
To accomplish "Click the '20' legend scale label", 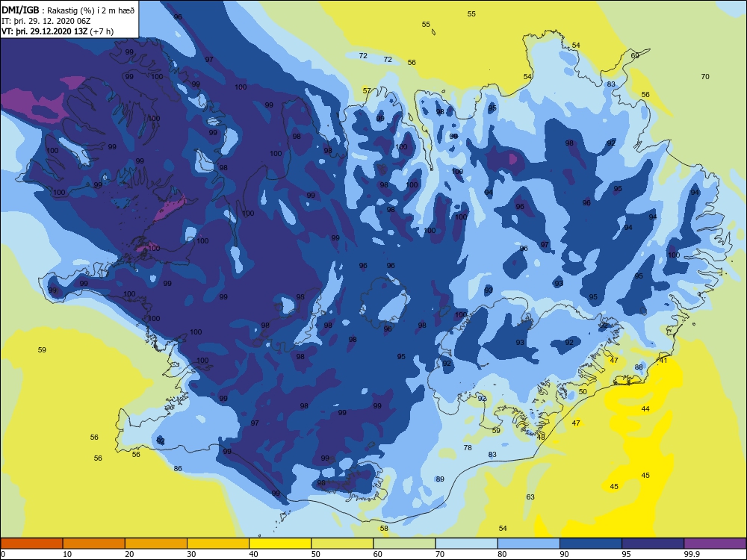I will pyautogui.click(x=129, y=554).
